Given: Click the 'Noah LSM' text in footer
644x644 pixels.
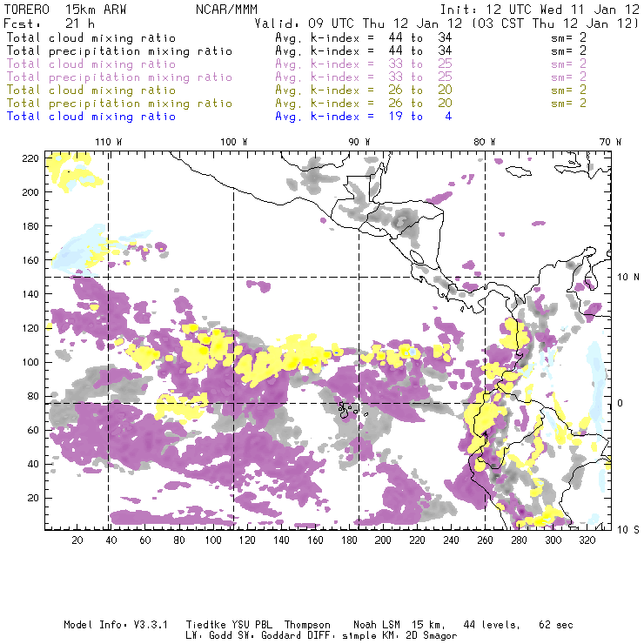Looking at the screenshot, I should coord(376,625).
